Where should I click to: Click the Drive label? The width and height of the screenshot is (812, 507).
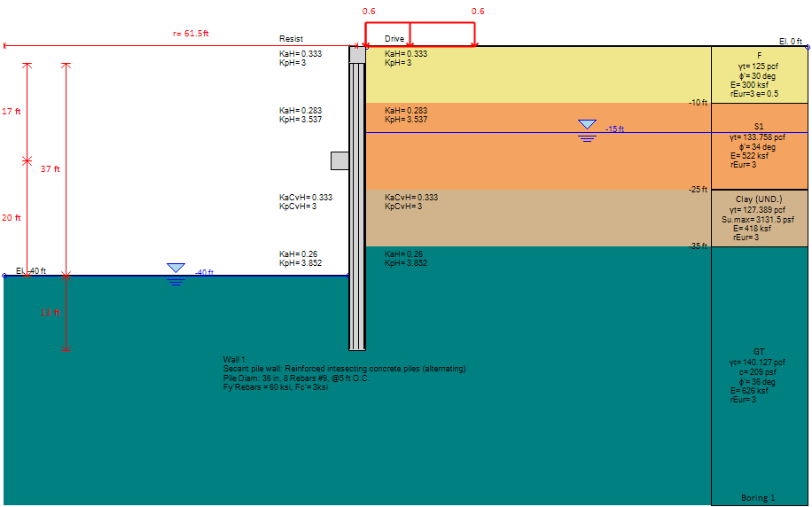(x=394, y=39)
